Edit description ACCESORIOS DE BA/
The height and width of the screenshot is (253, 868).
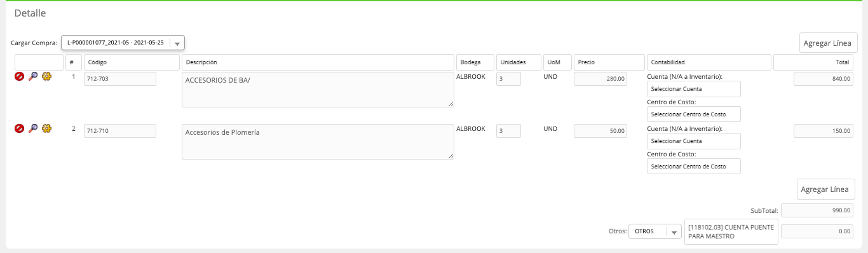coord(318,90)
